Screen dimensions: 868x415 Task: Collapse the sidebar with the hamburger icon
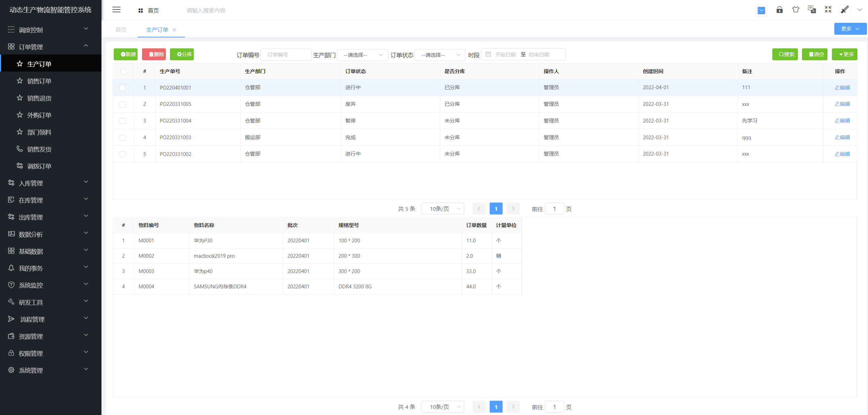[x=116, y=10]
